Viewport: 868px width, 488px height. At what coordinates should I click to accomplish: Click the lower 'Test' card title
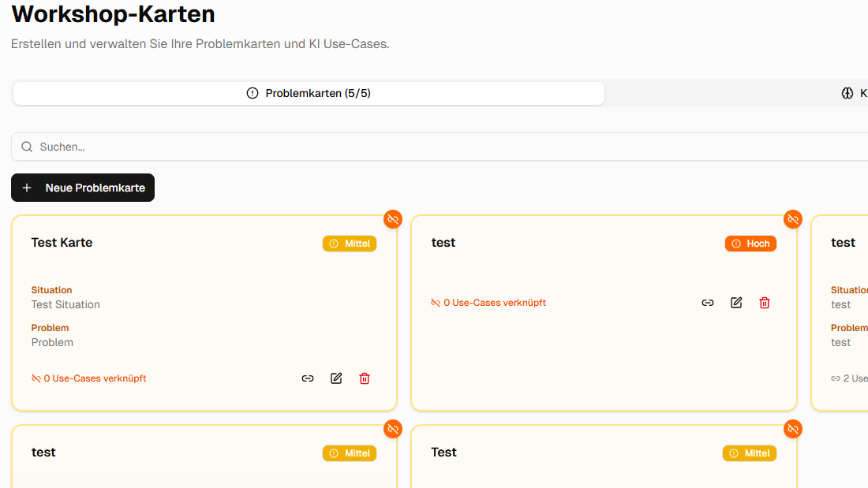click(444, 452)
